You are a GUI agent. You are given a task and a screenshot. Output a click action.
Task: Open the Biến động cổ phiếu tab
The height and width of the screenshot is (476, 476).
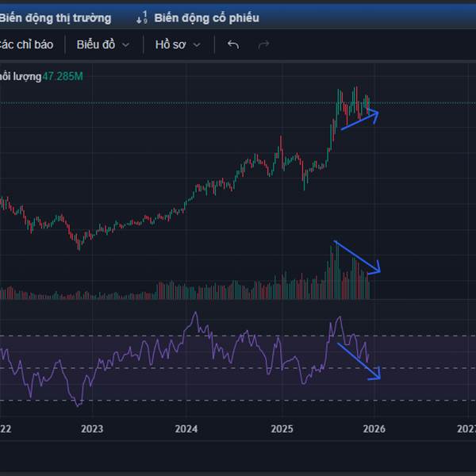coord(206,18)
